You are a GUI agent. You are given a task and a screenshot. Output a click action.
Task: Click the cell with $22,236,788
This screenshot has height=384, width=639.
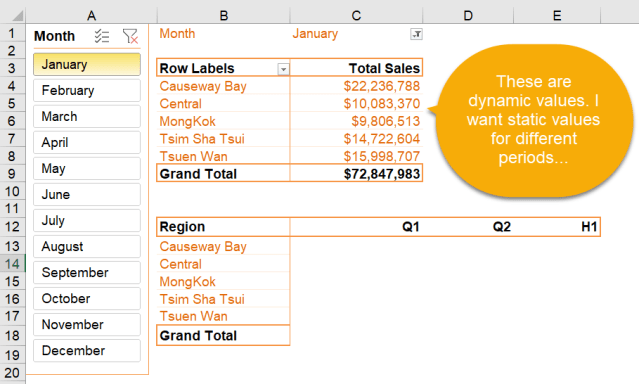pos(356,86)
